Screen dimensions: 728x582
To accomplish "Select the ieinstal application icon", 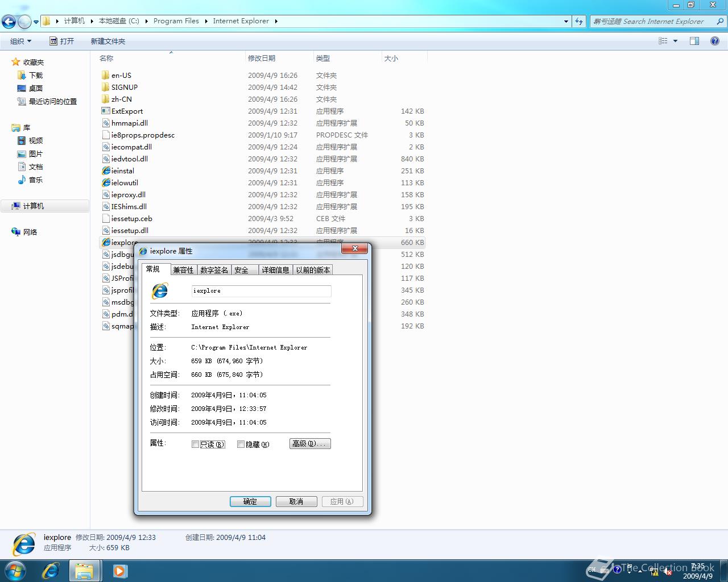I will pos(105,171).
